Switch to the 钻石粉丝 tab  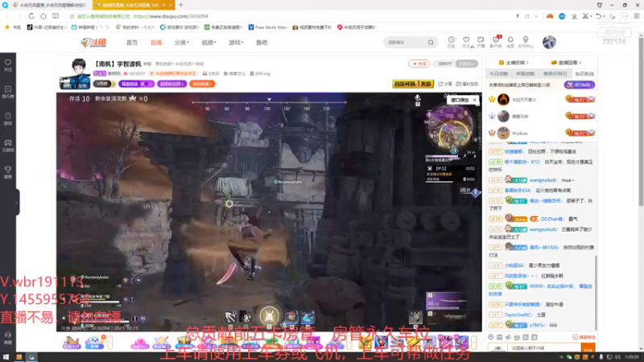tap(584, 74)
